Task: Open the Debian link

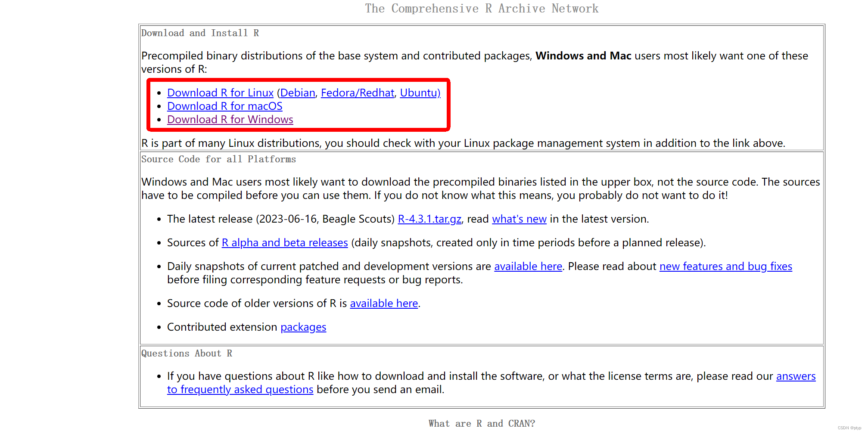Action: point(298,93)
